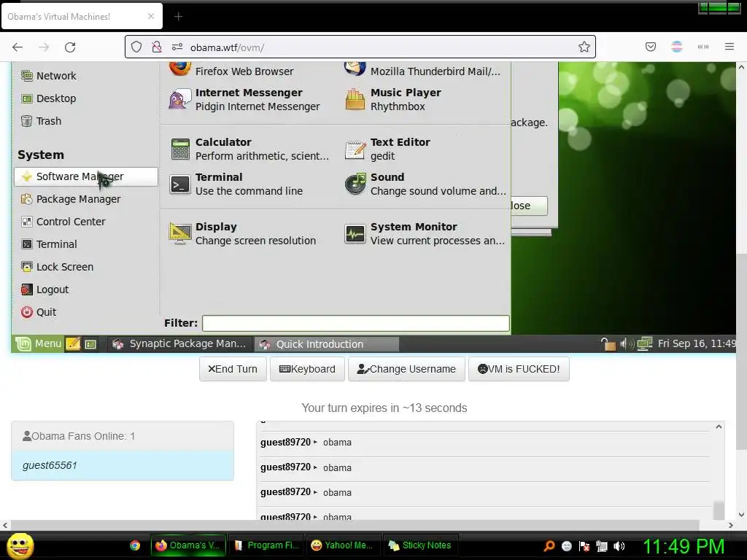Click the Mint Menu button
Image resolution: width=747 pixels, height=560 pixels.
tap(38, 344)
